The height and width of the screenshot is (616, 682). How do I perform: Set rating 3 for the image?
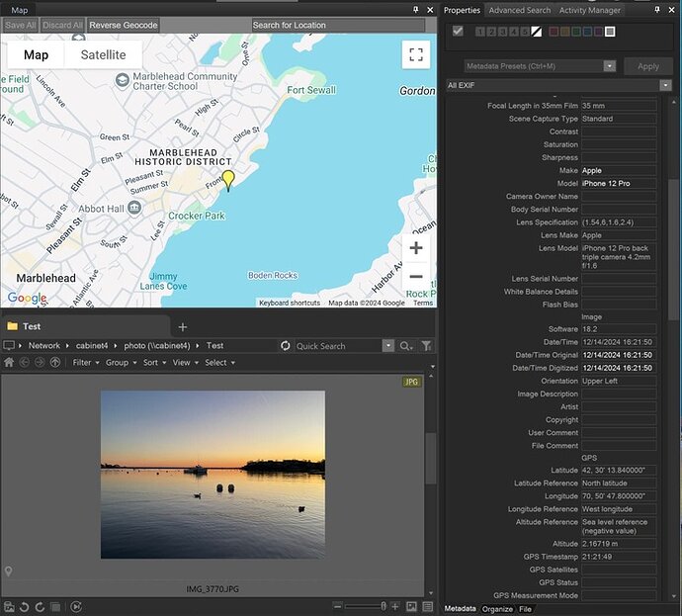click(503, 32)
